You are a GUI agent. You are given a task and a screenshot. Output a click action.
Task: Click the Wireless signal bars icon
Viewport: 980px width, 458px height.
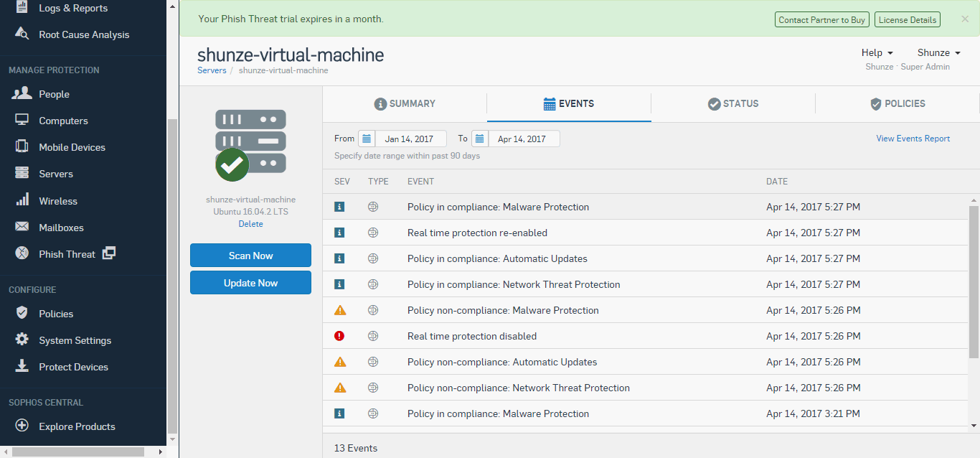click(23, 200)
